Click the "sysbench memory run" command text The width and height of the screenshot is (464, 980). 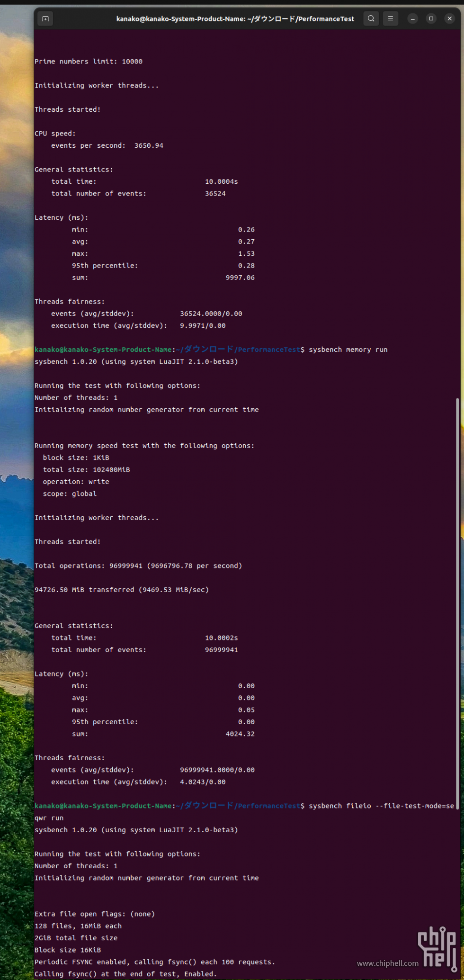pyautogui.click(x=348, y=350)
